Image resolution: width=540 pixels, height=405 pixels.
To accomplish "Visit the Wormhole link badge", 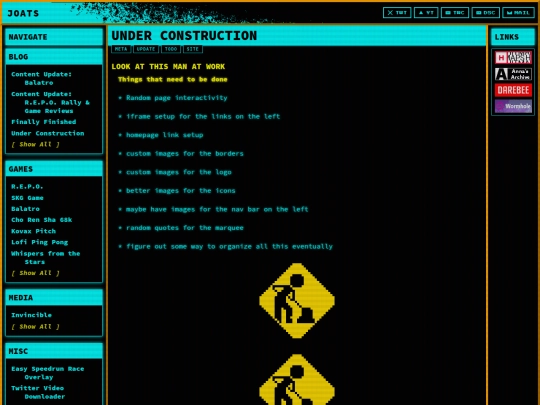I will [x=513, y=106].
